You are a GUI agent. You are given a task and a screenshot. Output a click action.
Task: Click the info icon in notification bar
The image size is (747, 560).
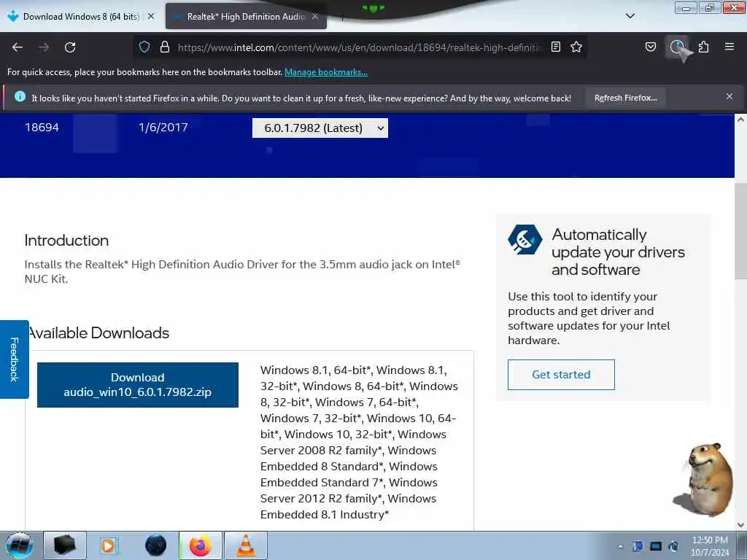20,97
